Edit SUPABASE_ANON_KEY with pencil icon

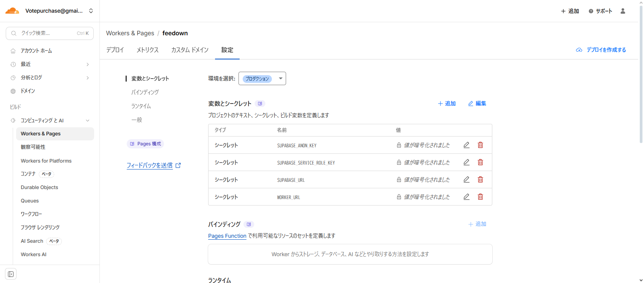[467, 145]
